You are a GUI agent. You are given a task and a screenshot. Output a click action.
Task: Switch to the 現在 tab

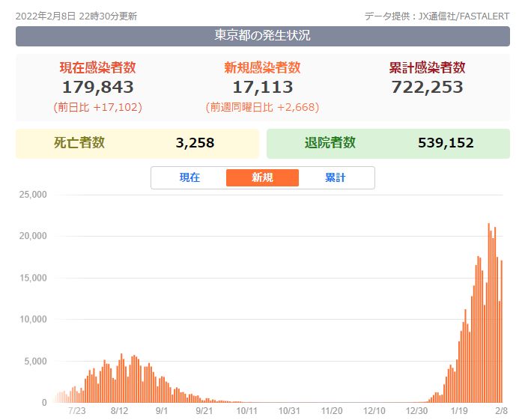[189, 177]
